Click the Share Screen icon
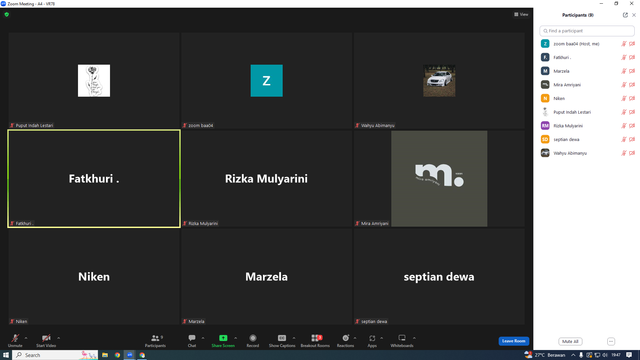 coord(223,338)
